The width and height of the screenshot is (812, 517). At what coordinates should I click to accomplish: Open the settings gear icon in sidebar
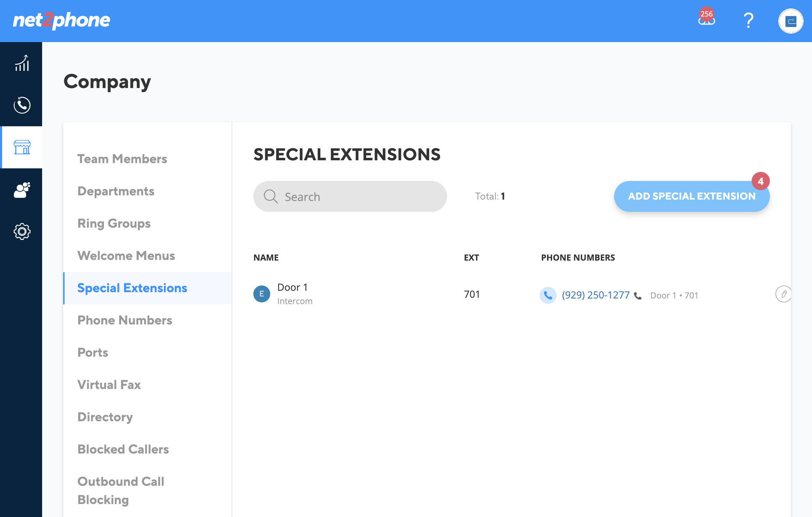(x=22, y=231)
